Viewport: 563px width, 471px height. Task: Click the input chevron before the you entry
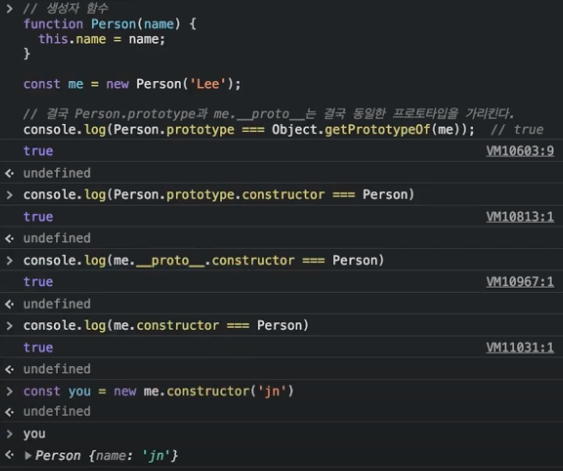[x=10, y=434]
